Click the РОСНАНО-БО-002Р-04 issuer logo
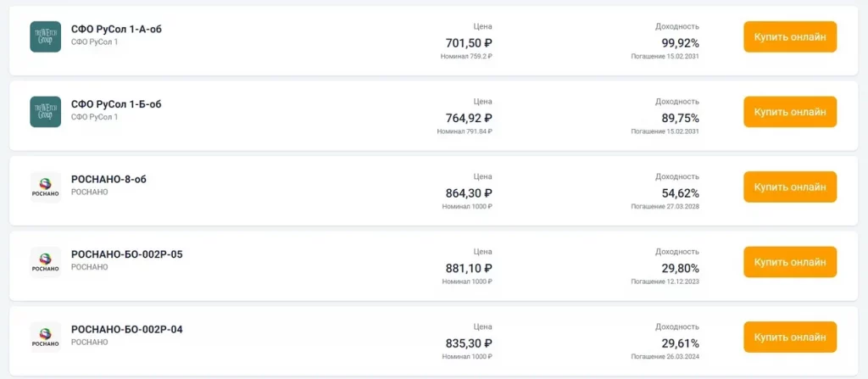Image resolution: width=868 pixels, height=379 pixels. click(45, 337)
